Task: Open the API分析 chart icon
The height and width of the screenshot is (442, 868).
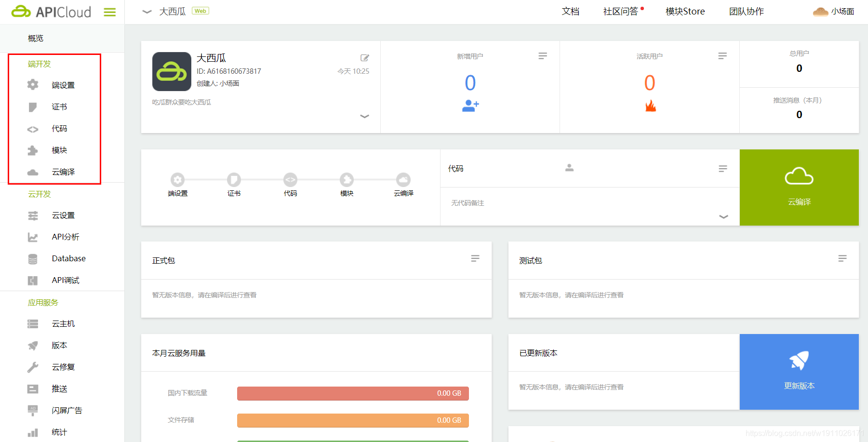Action: (33, 237)
